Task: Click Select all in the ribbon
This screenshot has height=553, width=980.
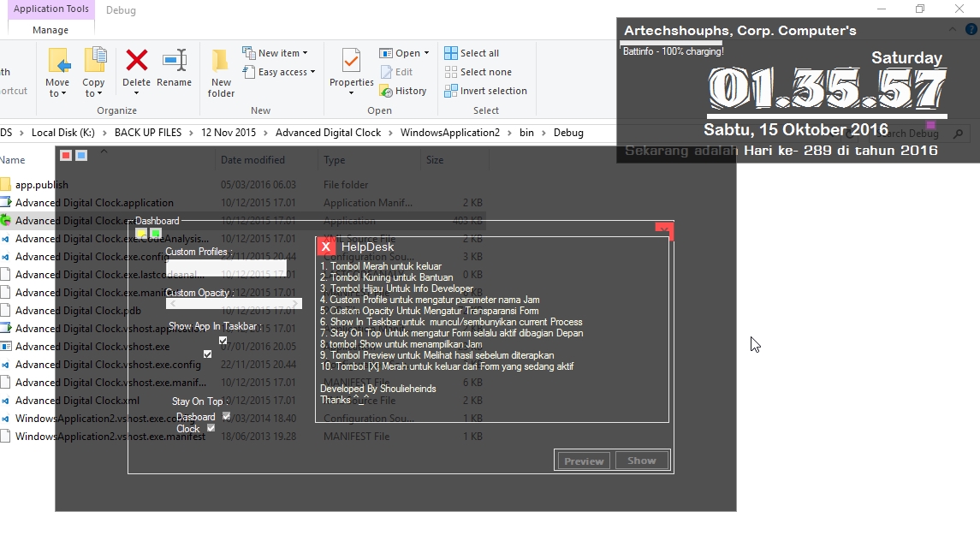Action: [472, 53]
